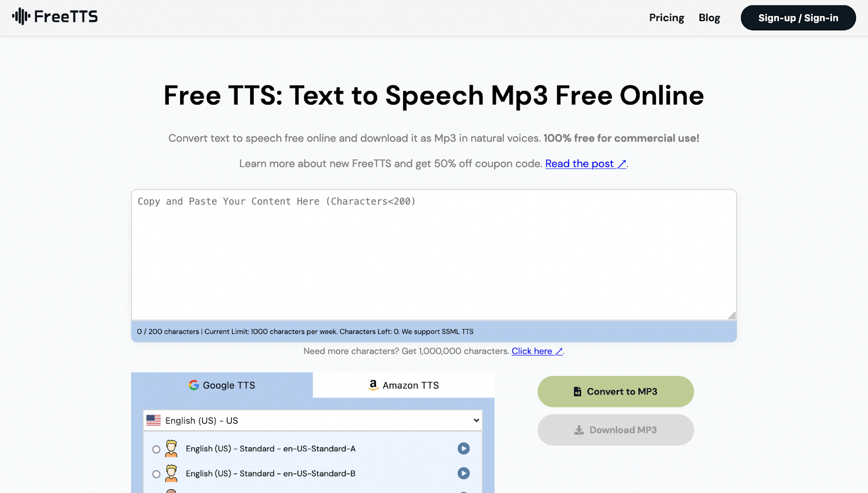This screenshot has height=493, width=868.
Task: Click avatar icon for en-US-Standard-A voice
Action: [x=171, y=449]
